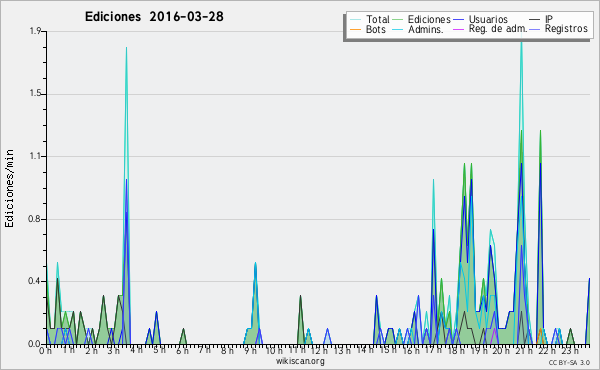Click the Bots legend orange line
The height and width of the screenshot is (370, 600).
tap(355, 29)
